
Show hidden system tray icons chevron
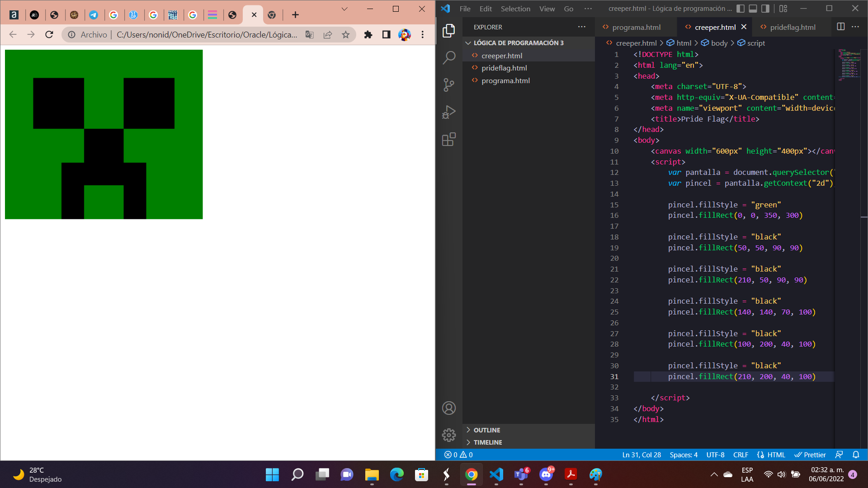coord(714,474)
